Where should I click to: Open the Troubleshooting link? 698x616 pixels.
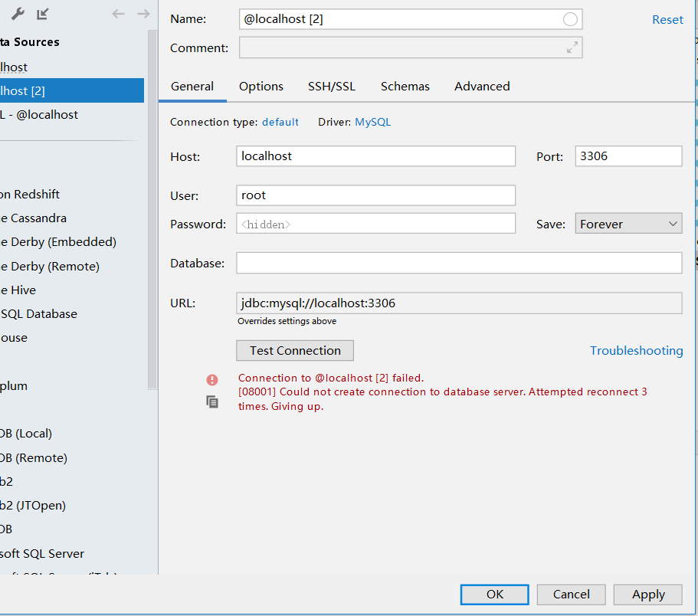(x=636, y=350)
